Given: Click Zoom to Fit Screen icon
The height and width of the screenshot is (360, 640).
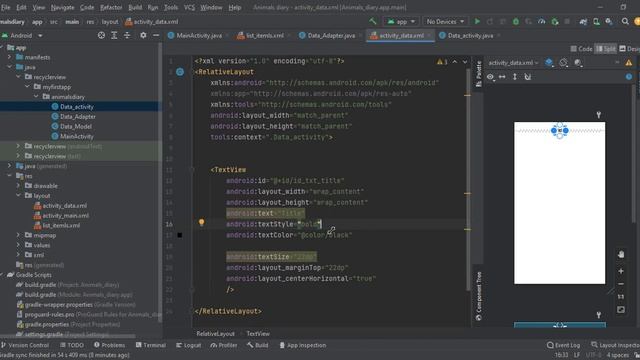Looking at the screenshot, I should click(x=621, y=310).
